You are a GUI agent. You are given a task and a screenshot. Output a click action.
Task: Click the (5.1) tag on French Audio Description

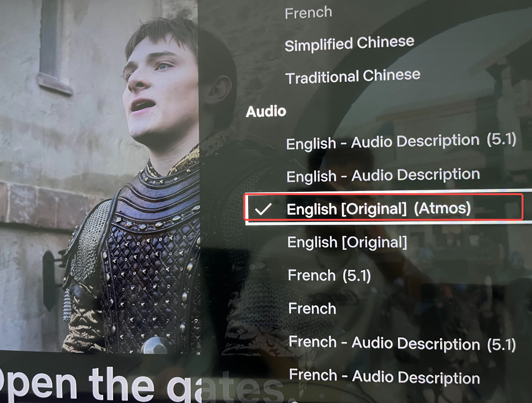tap(502, 344)
